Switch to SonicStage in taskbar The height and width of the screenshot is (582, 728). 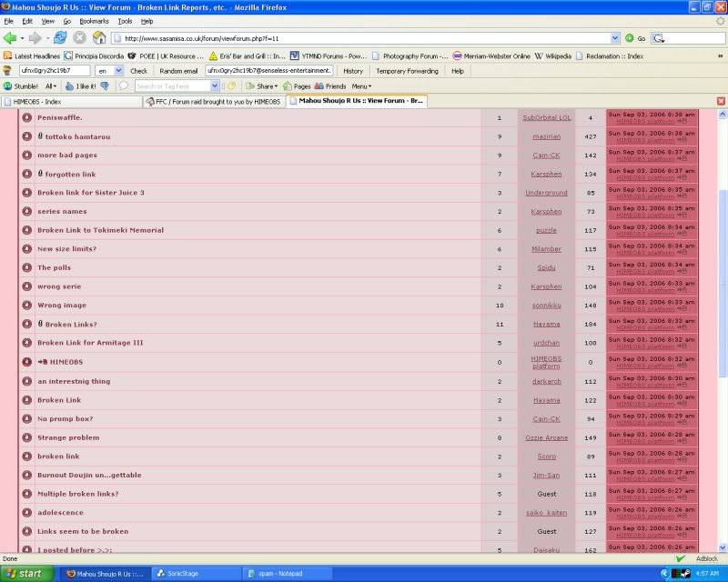point(196,574)
